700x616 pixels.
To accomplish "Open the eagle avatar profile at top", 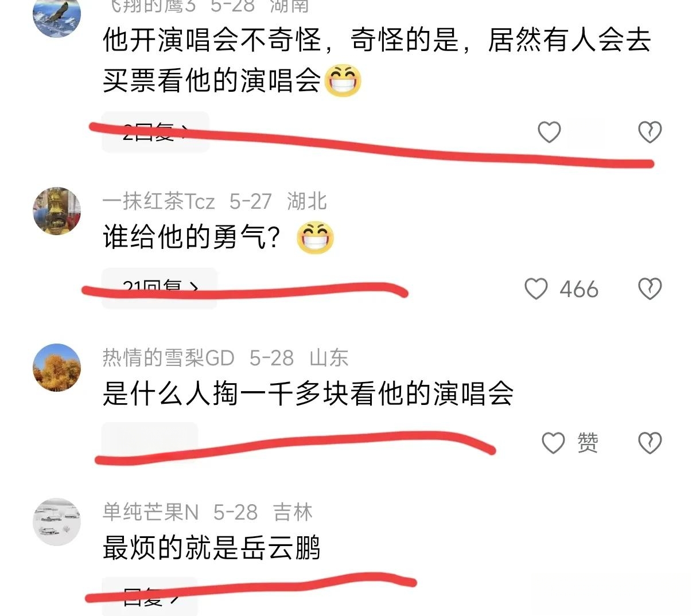I will [57, 15].
